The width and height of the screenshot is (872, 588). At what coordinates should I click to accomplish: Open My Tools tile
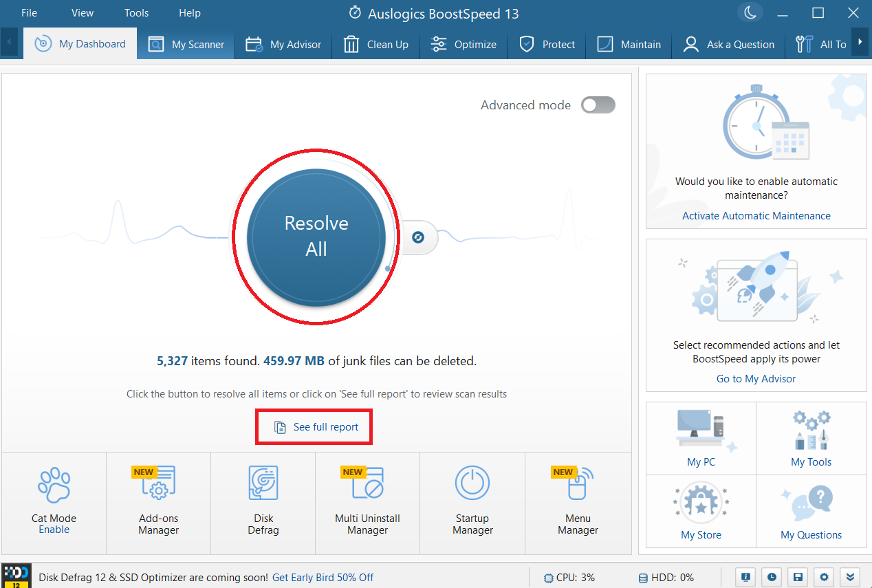point(811,438)
